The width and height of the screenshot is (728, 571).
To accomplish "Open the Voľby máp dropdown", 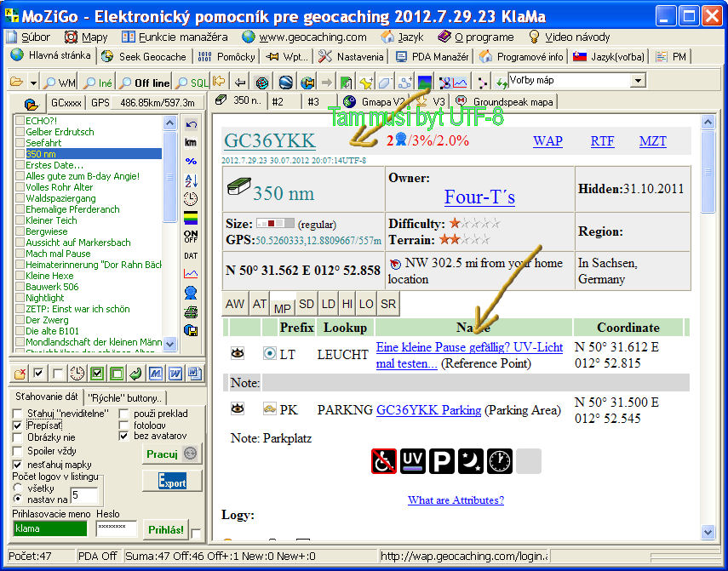I will tap(639, 81).
